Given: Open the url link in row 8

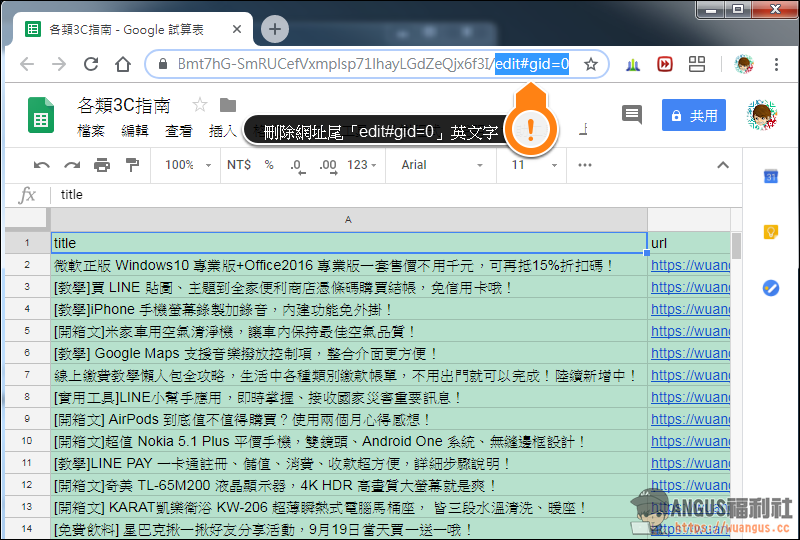Looking at the screenshot, I should (x=690, y=397).
